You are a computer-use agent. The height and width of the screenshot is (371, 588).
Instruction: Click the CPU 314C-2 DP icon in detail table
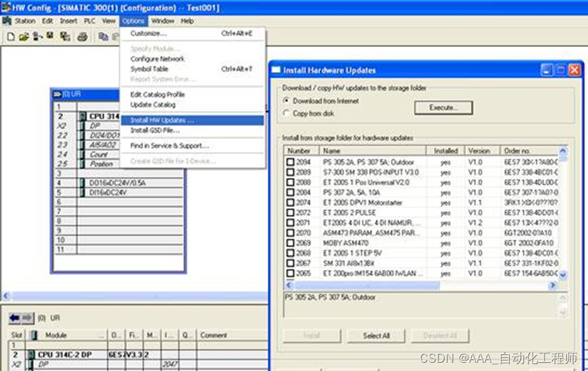click(30, 354)
